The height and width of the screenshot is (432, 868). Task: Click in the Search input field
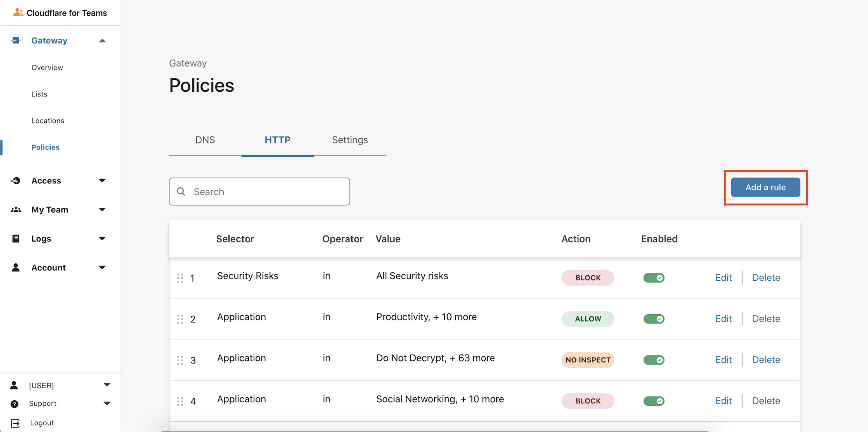259,192
